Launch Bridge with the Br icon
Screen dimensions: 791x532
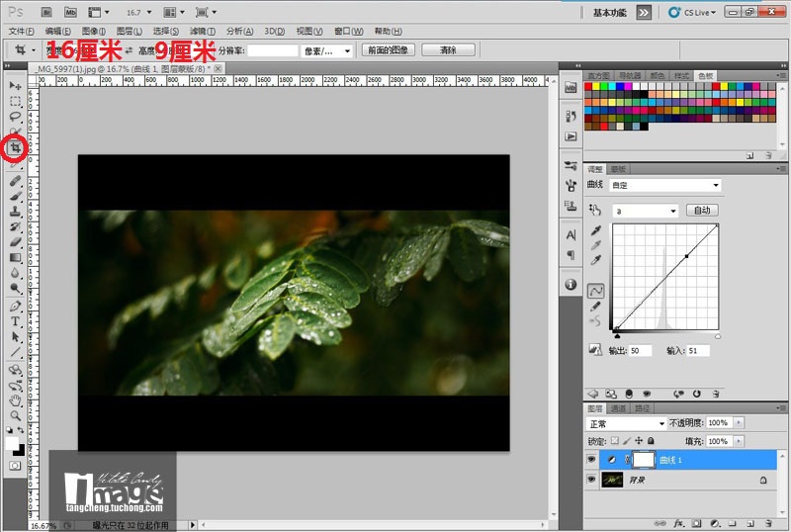44,13
